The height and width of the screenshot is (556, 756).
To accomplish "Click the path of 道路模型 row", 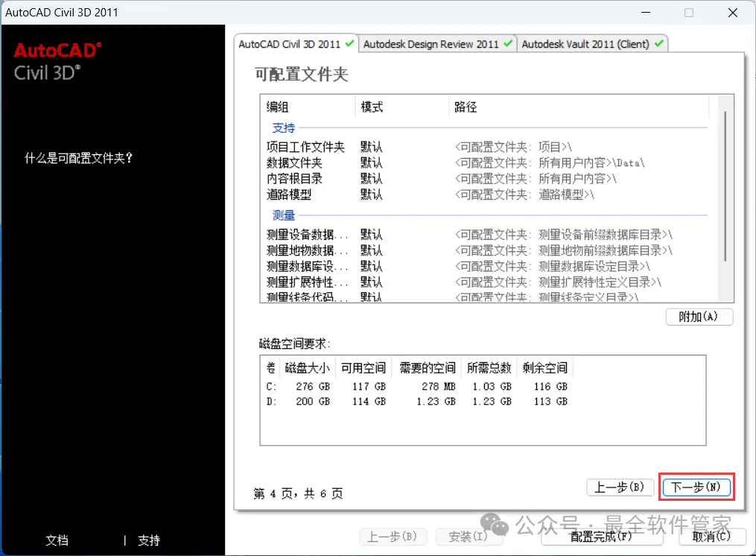I will point(524,195).
